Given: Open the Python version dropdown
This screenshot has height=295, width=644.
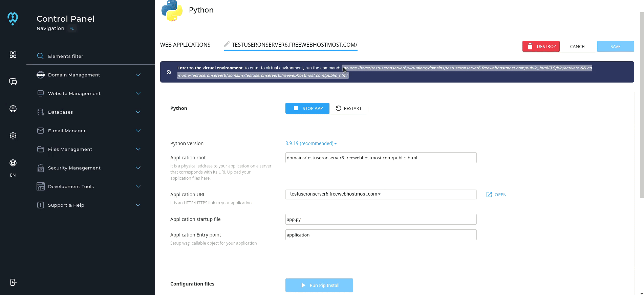Looking at the screenshot, I should (x=311, y=143).
